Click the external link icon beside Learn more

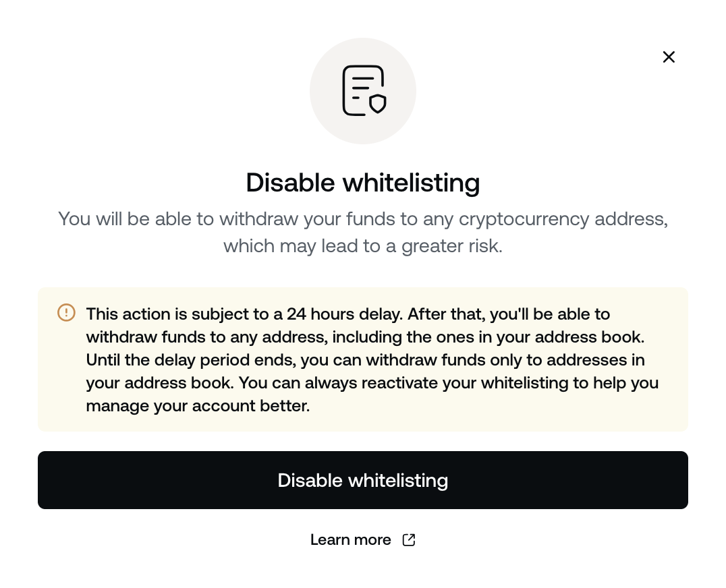coord(409,539)
